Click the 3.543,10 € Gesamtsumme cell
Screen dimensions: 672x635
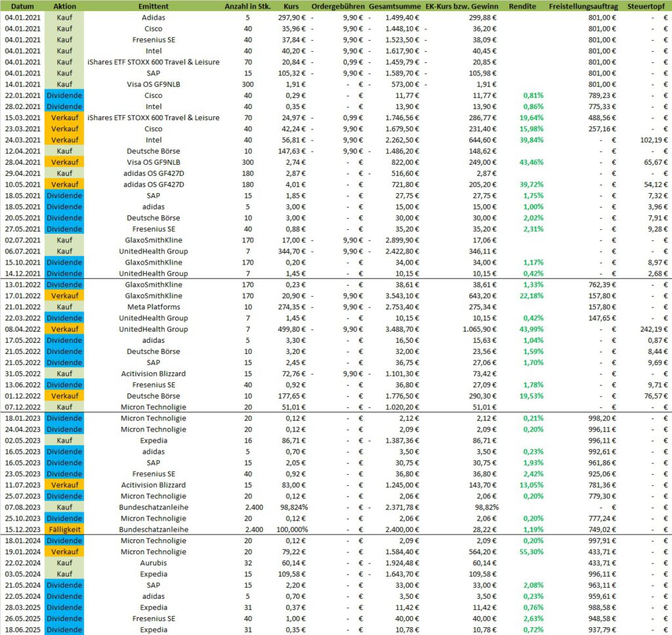(x=402, y=296)
